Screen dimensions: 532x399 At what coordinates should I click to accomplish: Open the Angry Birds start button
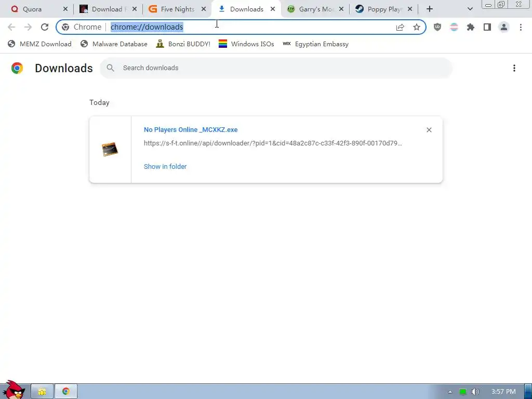tap(14, 390)
